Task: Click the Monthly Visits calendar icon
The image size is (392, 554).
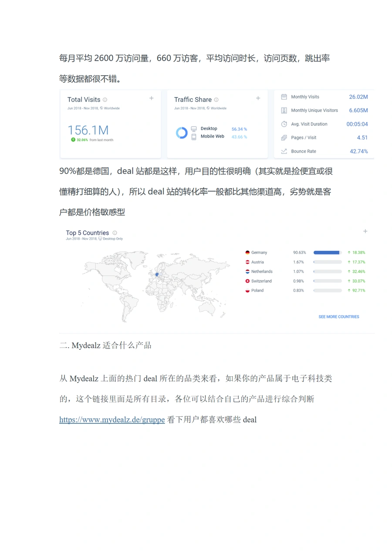Action: [284, 97]
